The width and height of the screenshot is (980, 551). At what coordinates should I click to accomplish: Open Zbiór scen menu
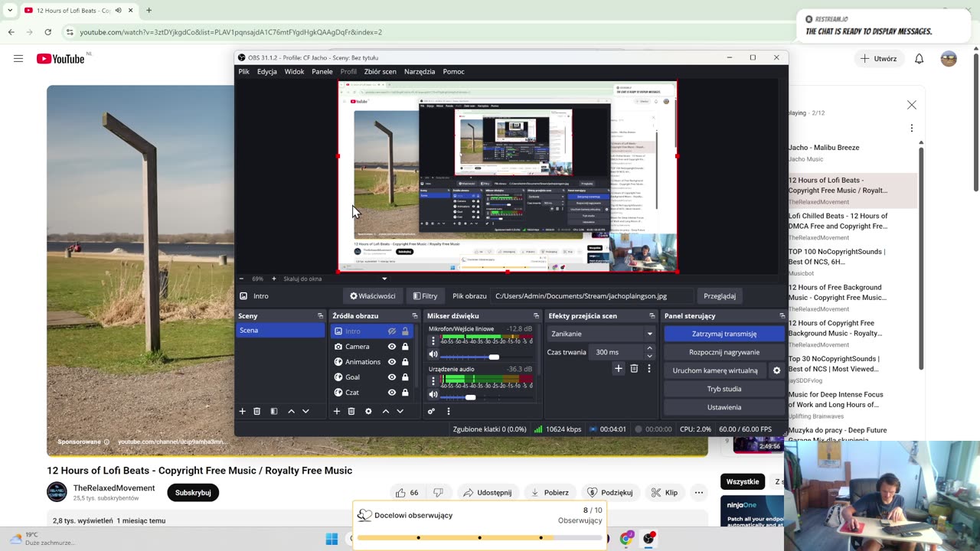tap(380, 71)
